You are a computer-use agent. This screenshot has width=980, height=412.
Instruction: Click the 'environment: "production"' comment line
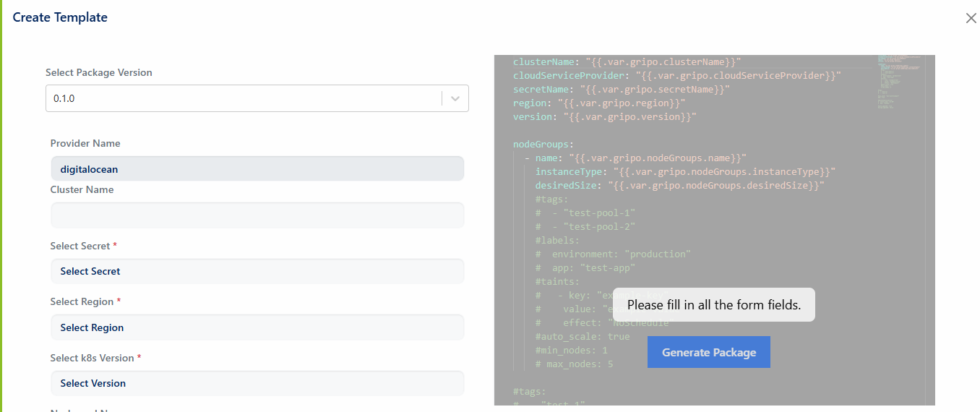(x=613, y=254)
